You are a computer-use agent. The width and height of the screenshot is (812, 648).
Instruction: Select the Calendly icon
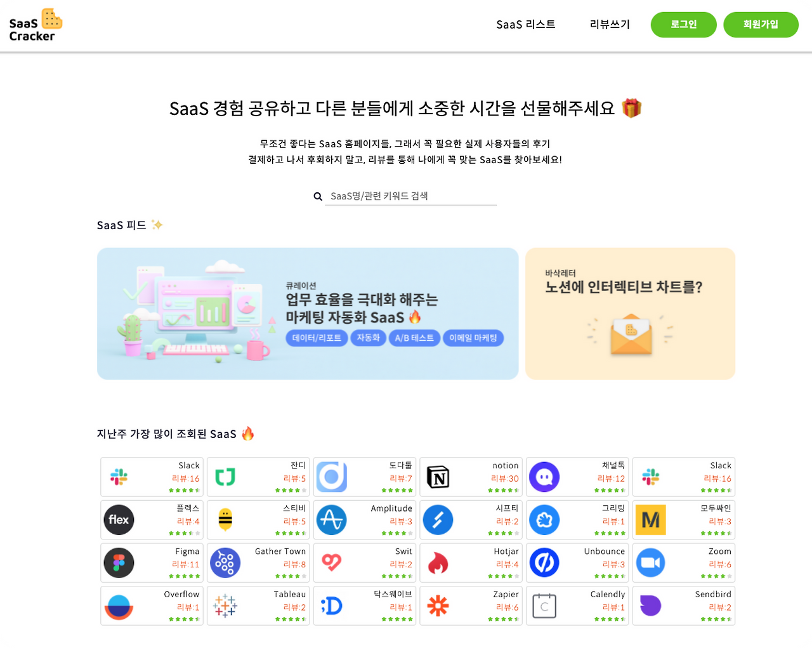tap(544, 605)
